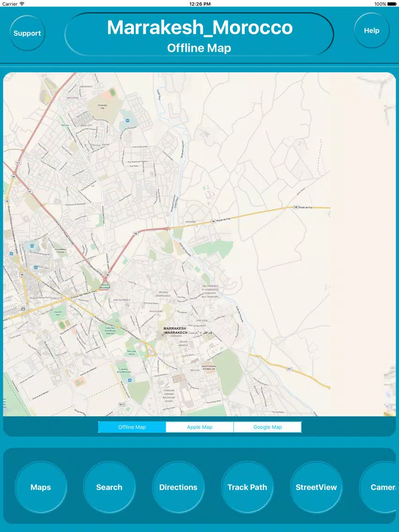The width and height of the screenshot is (399, 532).
Task: Start Track Path from bottom bar
Action: point(247,487)
